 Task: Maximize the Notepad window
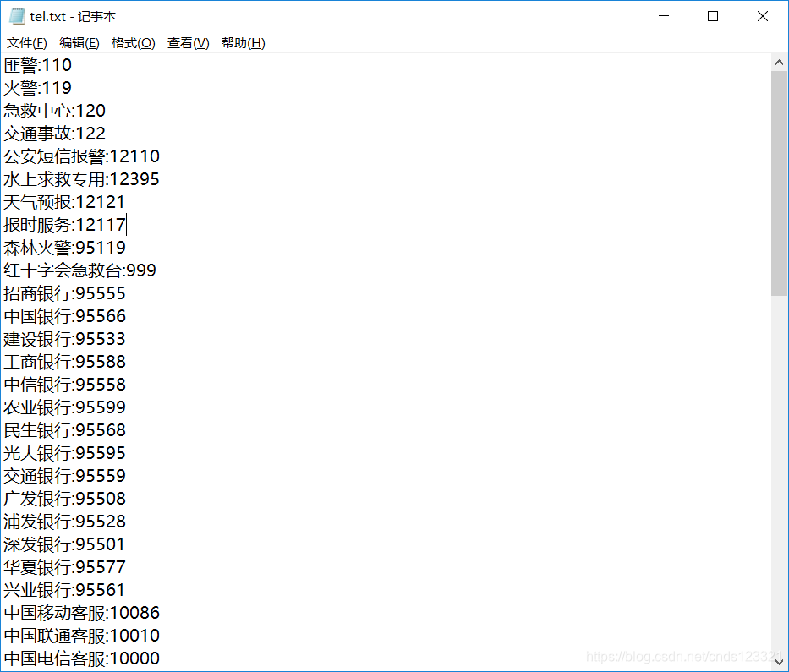(713, 16)
